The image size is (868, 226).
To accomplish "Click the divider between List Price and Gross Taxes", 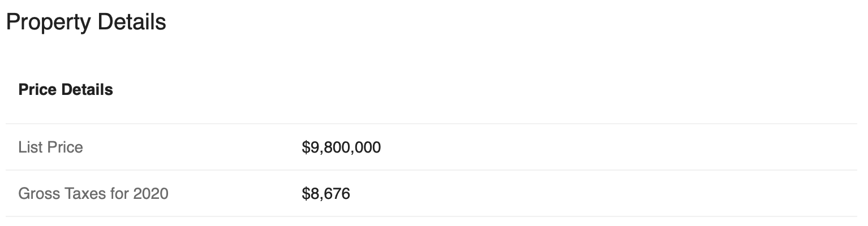I will 432,170.
